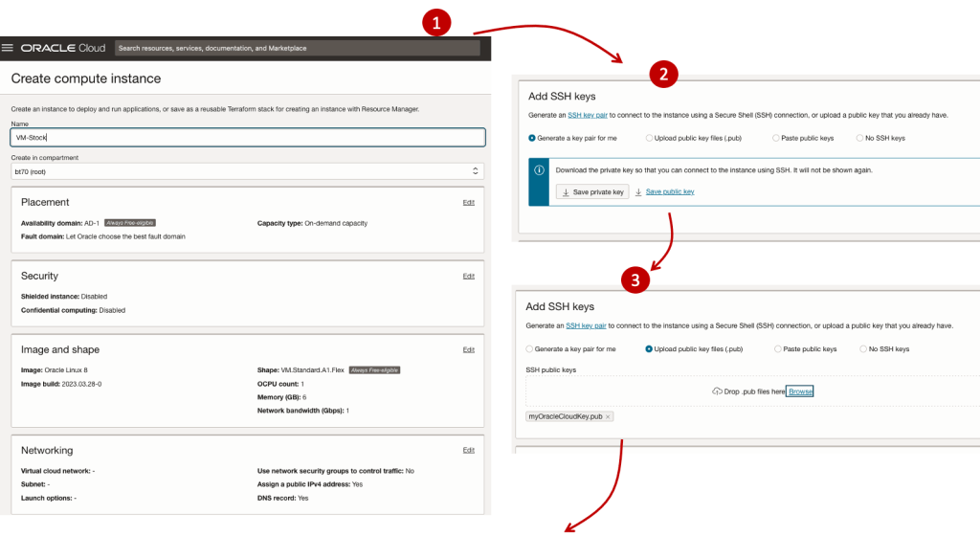This screenshot has height=536, width=980.
Task: Click the Save private key button
Action: [592, 192]
